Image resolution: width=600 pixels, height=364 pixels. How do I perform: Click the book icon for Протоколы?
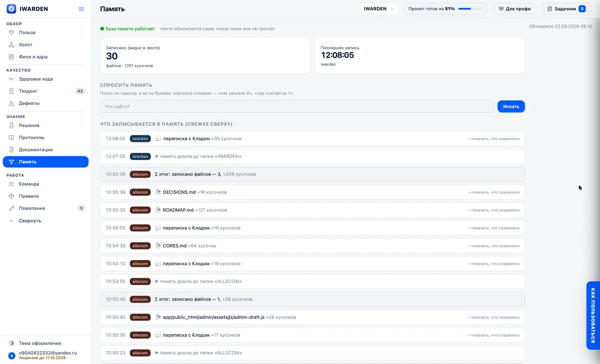coord(11,138)
